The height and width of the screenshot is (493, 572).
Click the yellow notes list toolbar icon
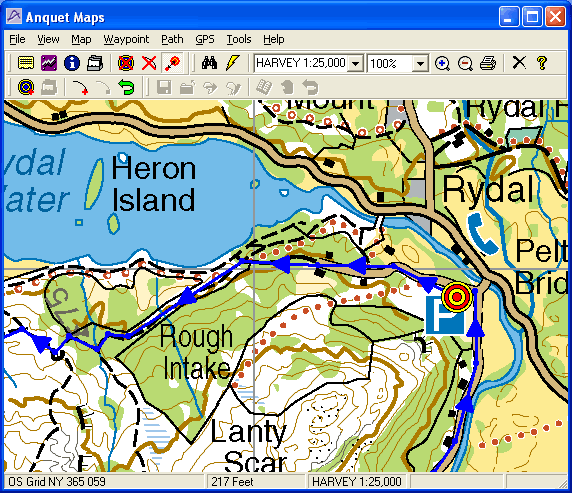pos(26,63)
